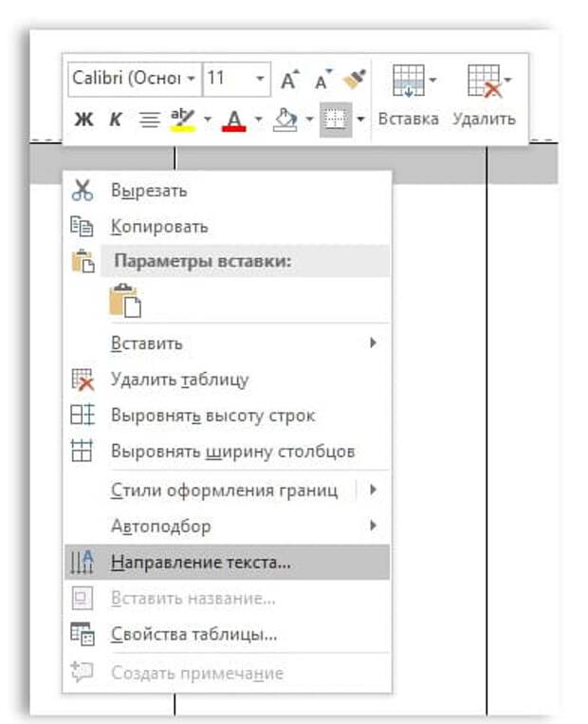The image size is (588, 724).
Task: Click the Параметры вставки header clipboard icon
Action: pos(83,261)
